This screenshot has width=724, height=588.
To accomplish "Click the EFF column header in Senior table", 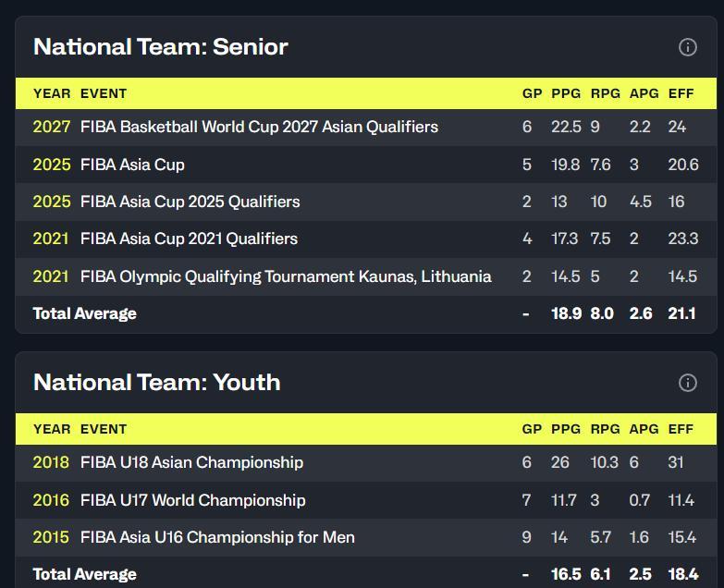I will (681, 93).
